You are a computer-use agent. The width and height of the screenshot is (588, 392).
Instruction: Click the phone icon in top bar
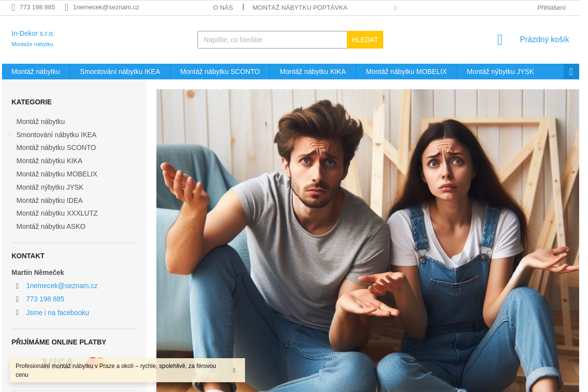[x=13, y=7]
